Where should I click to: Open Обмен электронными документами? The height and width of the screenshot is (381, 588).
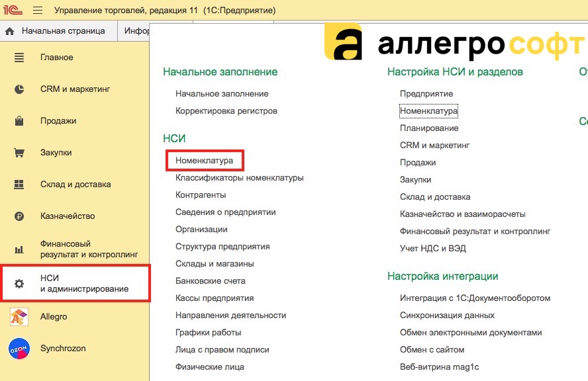(x=471, y=333)
